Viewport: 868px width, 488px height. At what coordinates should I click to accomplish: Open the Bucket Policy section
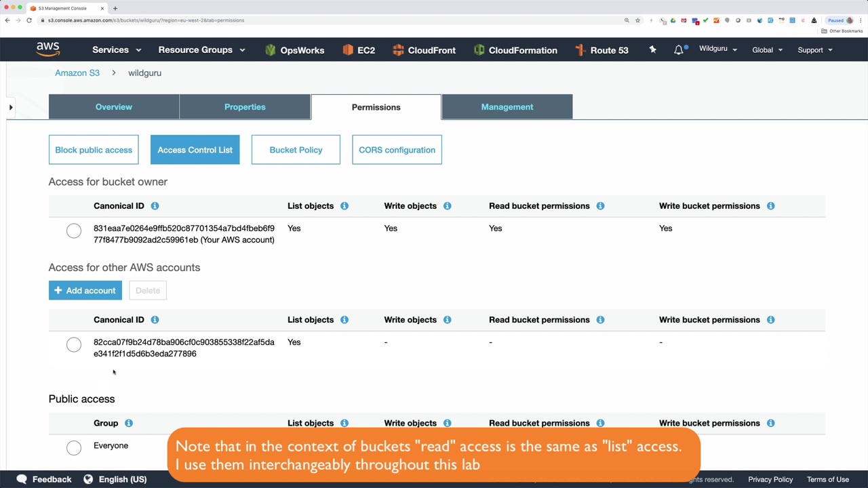(296, 150)
